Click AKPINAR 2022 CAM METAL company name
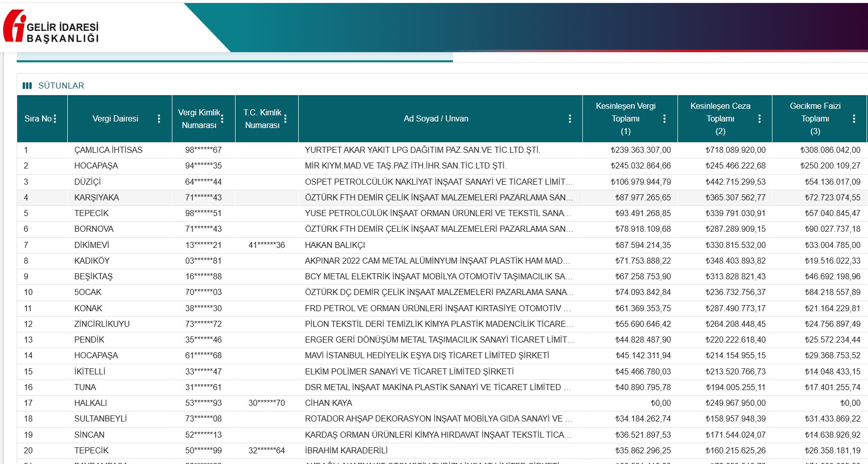 point(437,261)
